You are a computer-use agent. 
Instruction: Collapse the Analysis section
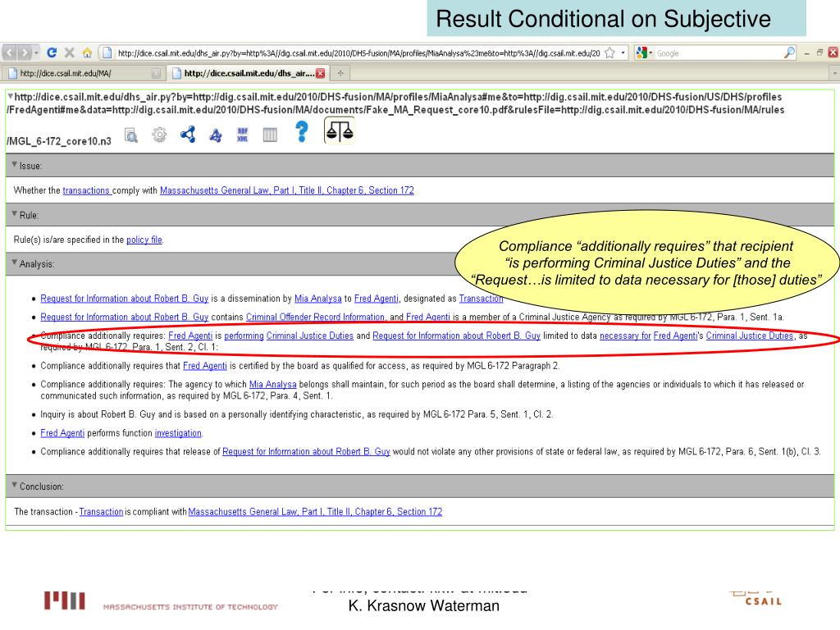pyautogui.click(x=15, y=263)
